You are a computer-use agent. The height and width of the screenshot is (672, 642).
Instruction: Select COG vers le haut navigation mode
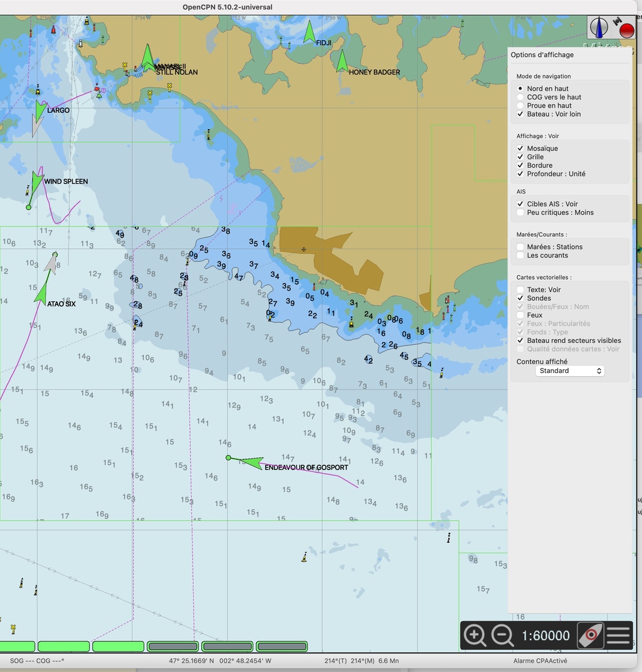tap(520, 97)
